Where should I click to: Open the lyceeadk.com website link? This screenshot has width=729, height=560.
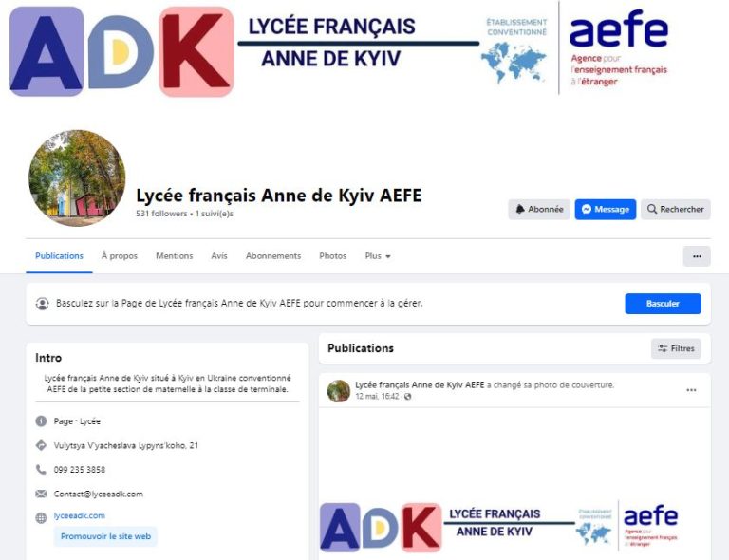point(80,515)
